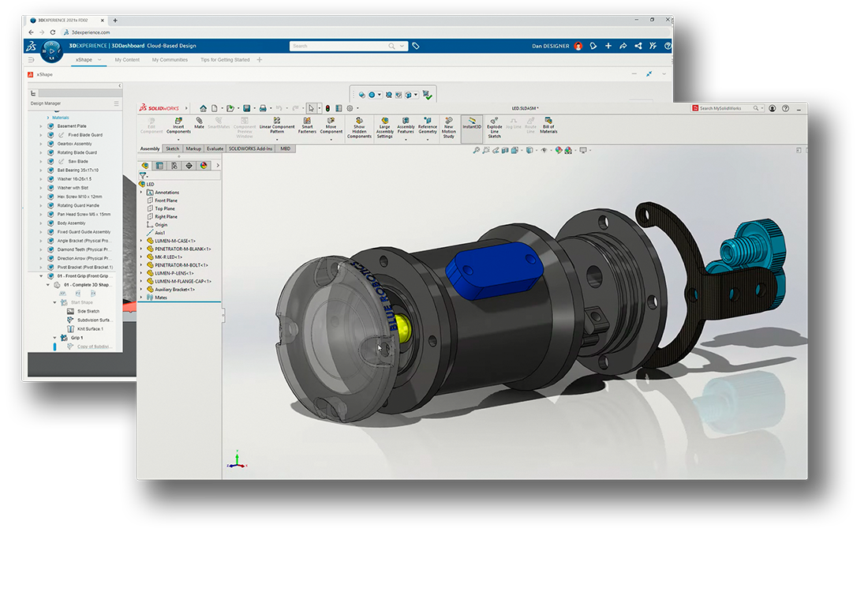Switch to the Sketch tab
The image size is (868, 592).
[173, 149]
